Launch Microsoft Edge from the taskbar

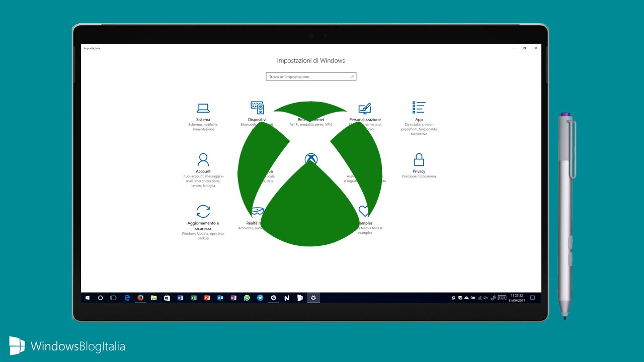click(127, 298)
